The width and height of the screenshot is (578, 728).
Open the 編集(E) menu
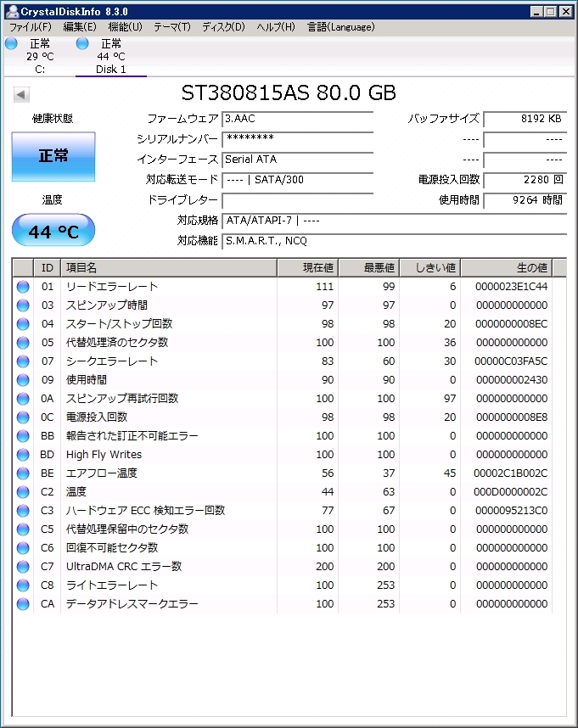[x=80, y=27]
